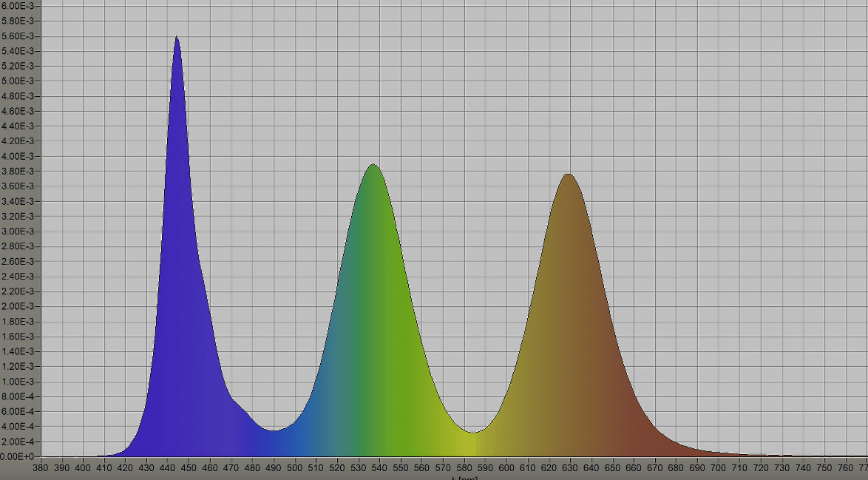
Task: Select the '430' wavelength tick label
Action: pyautogui.click(x=146, y=468)
